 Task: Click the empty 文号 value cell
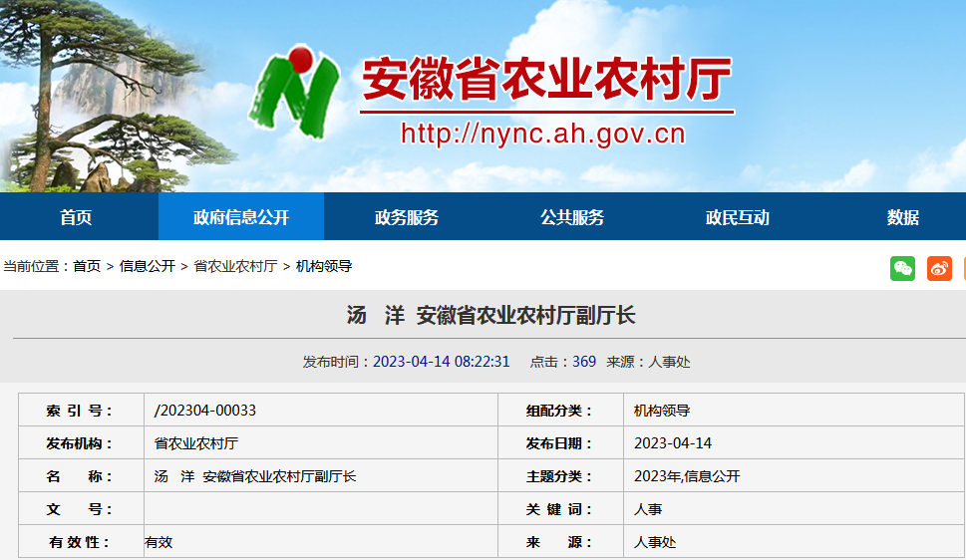tap(321, 509)
